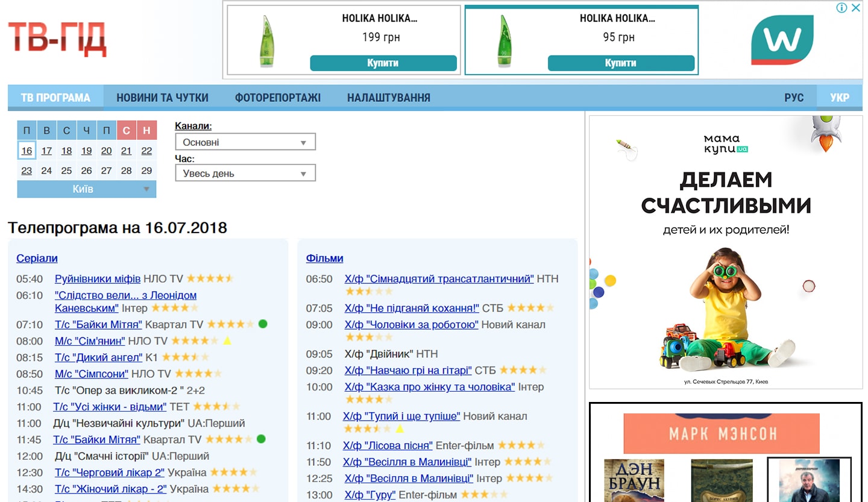Switch language to РУС
Viewport: 868px width, 502px height.
794,98
